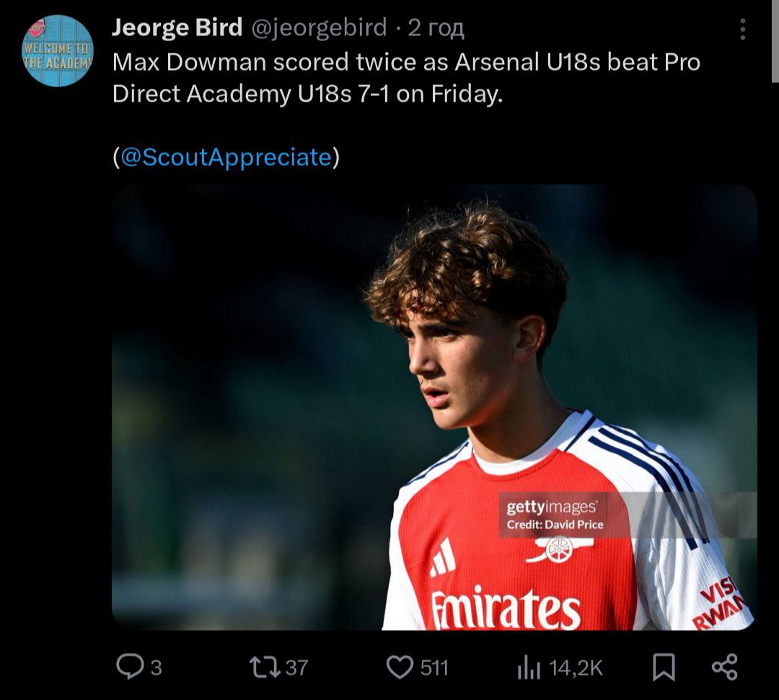
Task: Bookmark the tweet with the bookmark icon
Action: pos(663,668)
